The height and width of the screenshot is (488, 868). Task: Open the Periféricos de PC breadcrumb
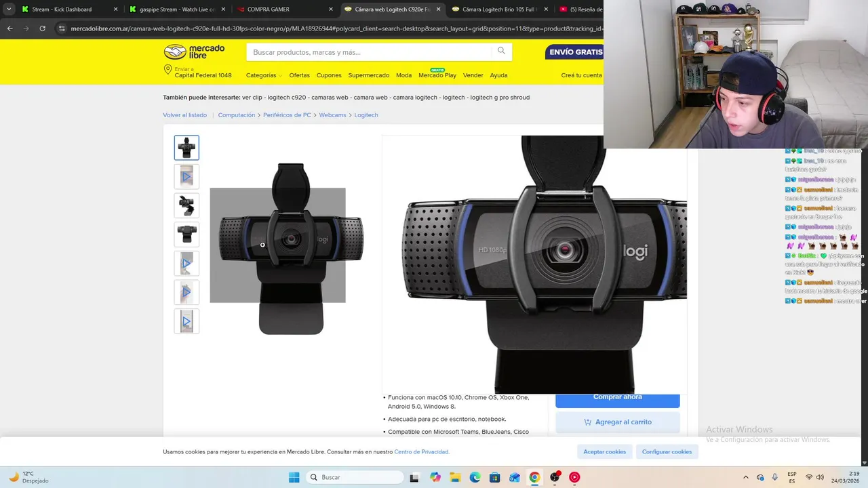coord(287,115)
